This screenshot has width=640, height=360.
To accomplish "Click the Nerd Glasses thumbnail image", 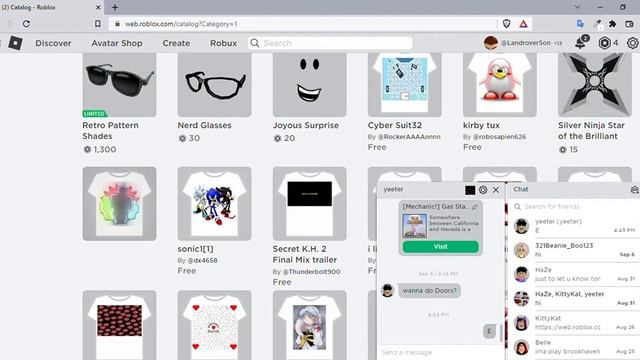I will [214, 84].
